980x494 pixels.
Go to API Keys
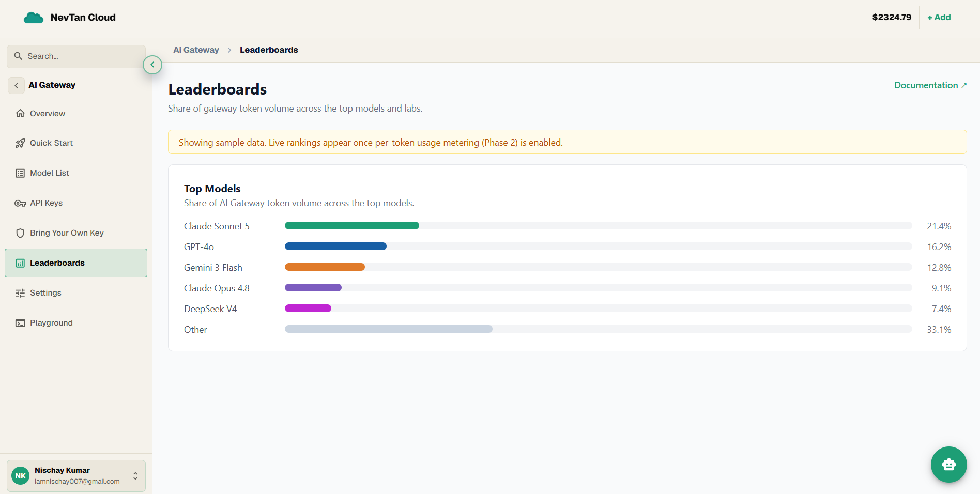(x=76, y=203)
